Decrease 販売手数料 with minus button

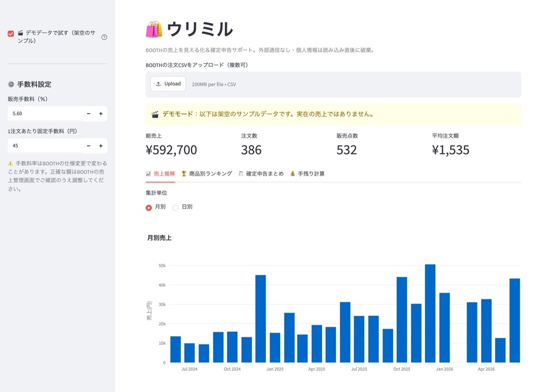tap(88, 114)
